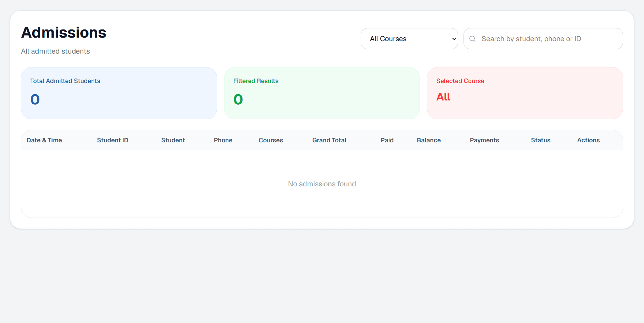644x323 pixels.
Task: Select the Total Admitted Students card
Action: (x=119, y=93)
